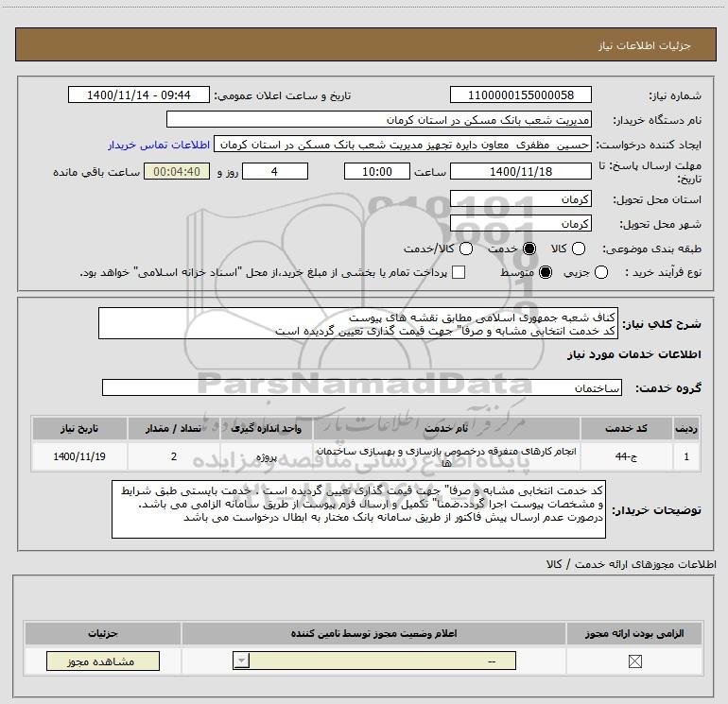The image size is (728, 704).
Task: Click the شرح کلی نیاز description box
Action: tap(358, 323)
